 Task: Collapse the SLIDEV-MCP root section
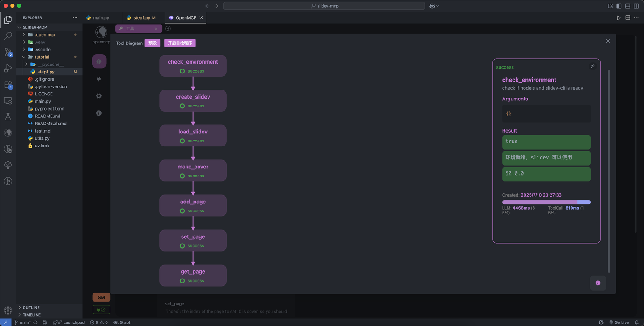tap(49, 27)
